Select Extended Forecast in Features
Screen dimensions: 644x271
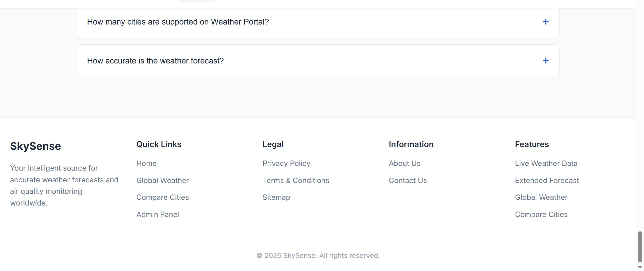[x=547, y=181]
